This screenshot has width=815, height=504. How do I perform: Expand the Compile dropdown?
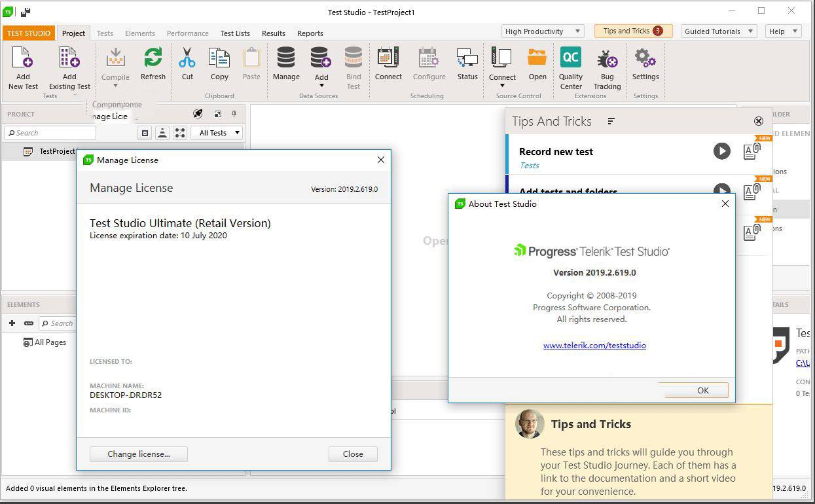click(115, 85)
